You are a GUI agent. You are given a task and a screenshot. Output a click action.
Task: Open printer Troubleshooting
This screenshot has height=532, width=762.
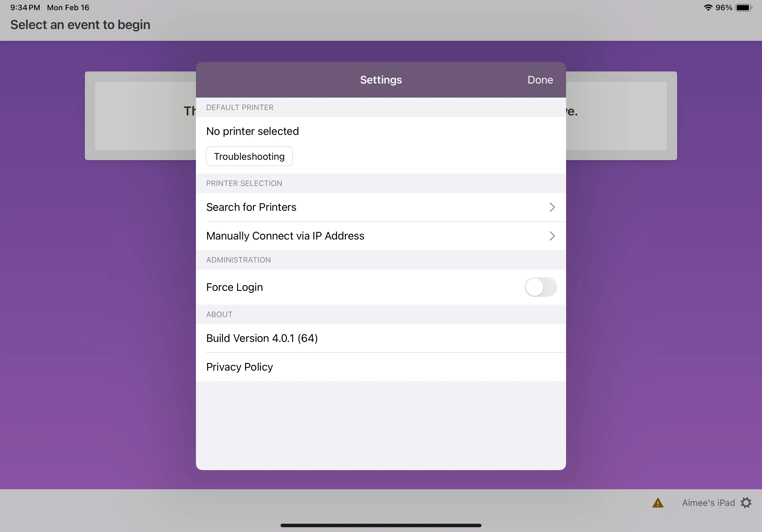[x=249, y=156]
